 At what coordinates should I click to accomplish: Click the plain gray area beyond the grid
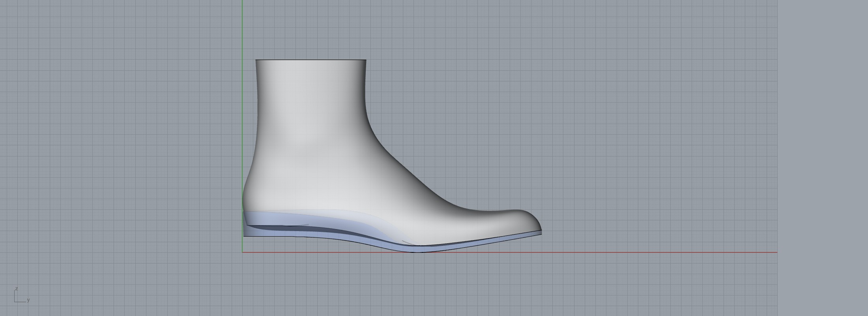[823, 158]
